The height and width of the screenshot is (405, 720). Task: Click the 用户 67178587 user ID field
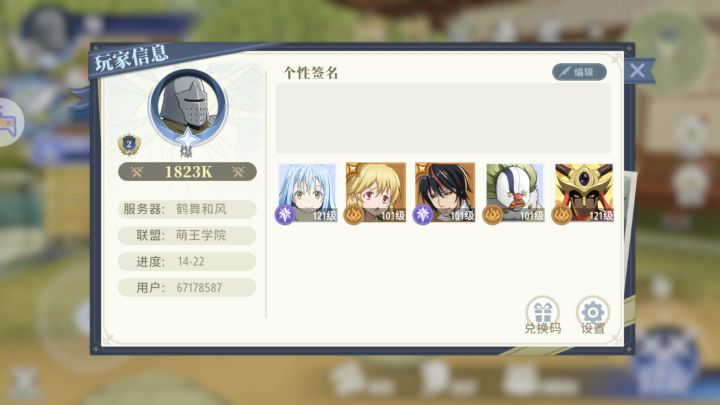click(187, 288)
